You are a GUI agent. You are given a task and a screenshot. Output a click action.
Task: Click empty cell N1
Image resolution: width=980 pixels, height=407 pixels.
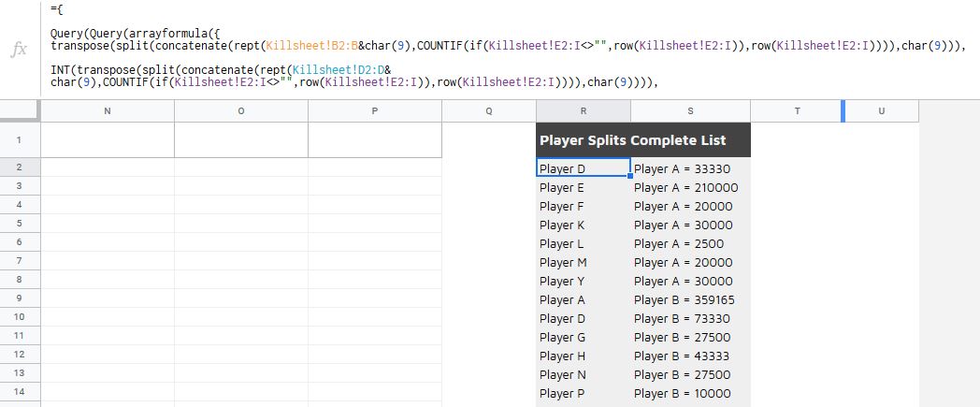click(108, 140)
